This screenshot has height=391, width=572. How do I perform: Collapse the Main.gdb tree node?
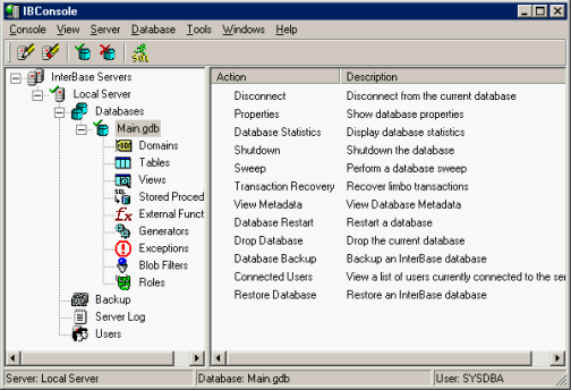pyautogui.click(x=81, y=129)
